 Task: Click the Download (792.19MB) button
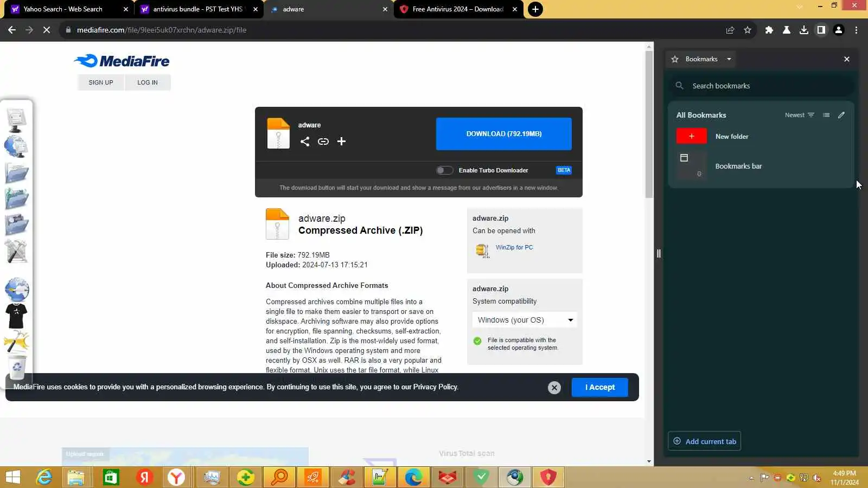pyautogui.click(x=504, y=134)
